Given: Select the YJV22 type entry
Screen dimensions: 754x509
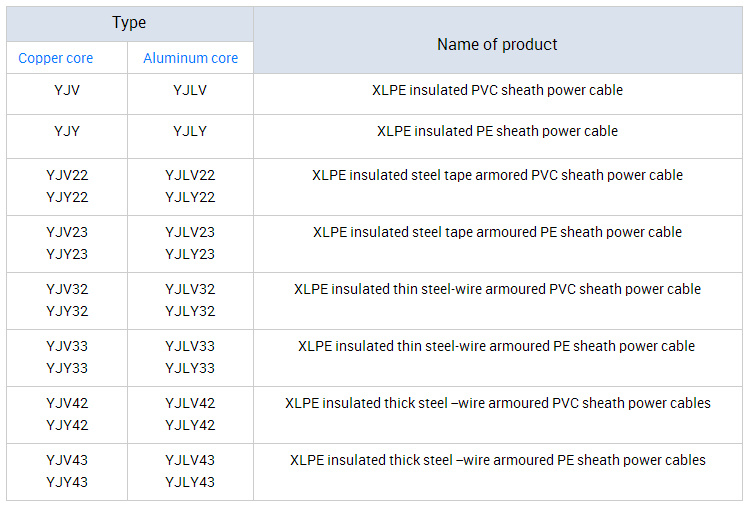Looking at the screenshot, I should point(67,175).
